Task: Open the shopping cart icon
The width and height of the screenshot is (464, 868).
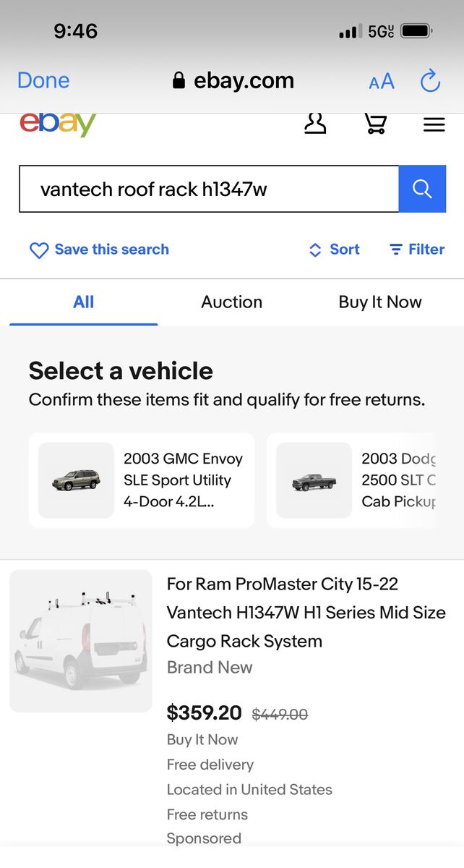Action: click(374, 124)
